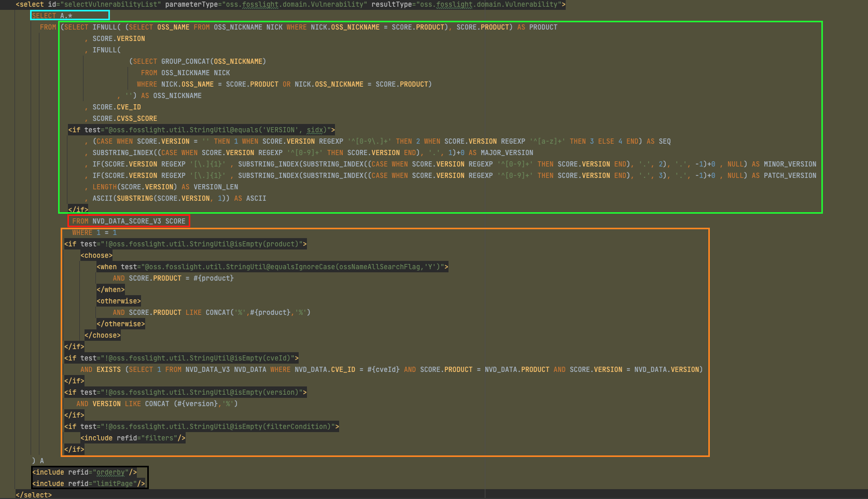Click the "WHERE 1 = 1" line
The width and height of the screenshot is (868, 499).
pos(94,232)
